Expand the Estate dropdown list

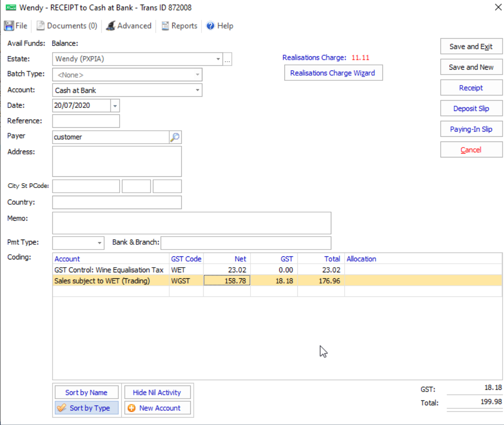pos(218,59)
